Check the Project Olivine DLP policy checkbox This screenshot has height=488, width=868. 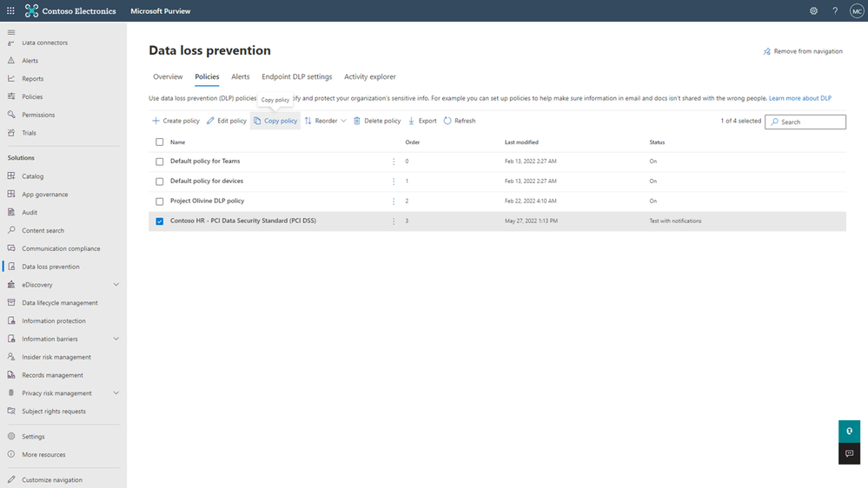tap(159, 201)
